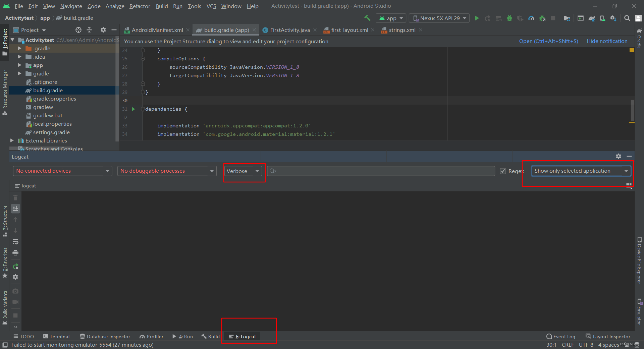This screenshot has height=349, width=644.
Task: Open the SDK Manager icon
Action: click(613, 18)
